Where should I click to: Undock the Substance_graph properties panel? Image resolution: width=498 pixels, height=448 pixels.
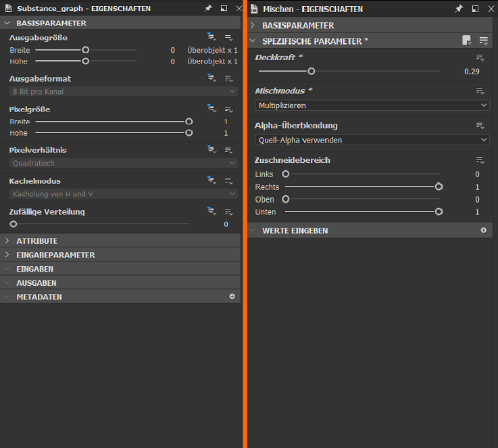click(224, 8)
